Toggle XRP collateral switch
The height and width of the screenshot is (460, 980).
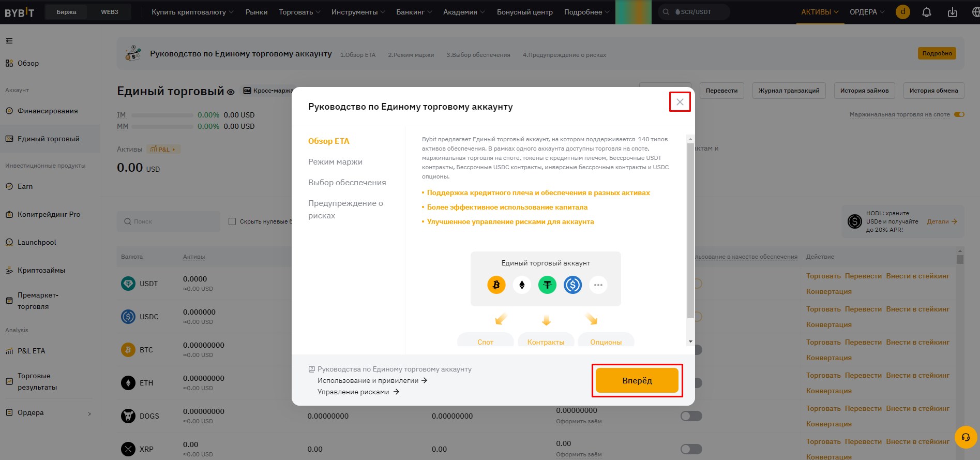[x=691, y=449]
